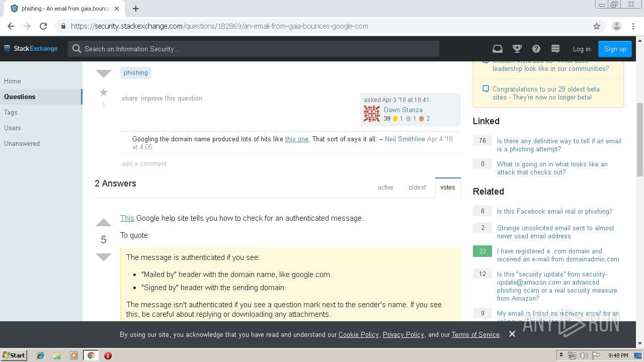644x362 pixels.
Task: Open the Cookie Policy link
Action: 359,334
